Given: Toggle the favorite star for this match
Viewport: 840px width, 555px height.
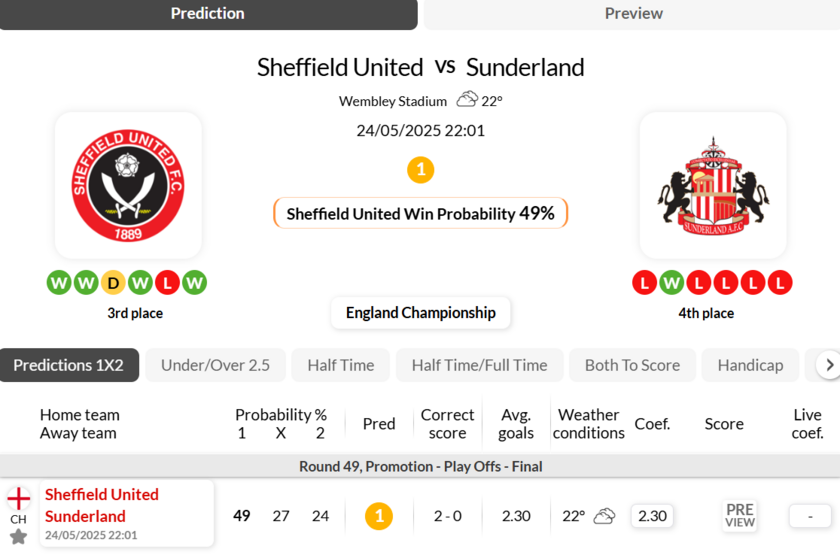Looking at the screenshot, I should click(x=18, y=537).
